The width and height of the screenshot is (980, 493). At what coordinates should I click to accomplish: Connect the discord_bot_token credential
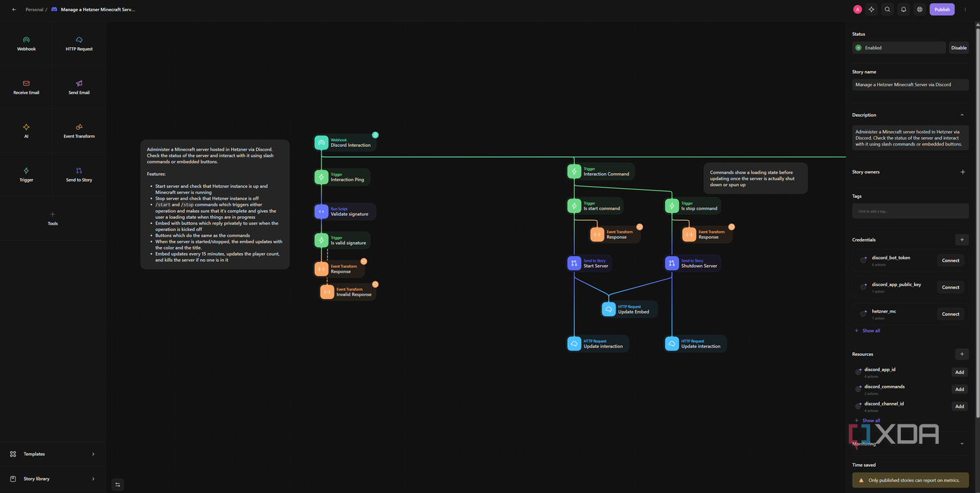coord(951,261)
